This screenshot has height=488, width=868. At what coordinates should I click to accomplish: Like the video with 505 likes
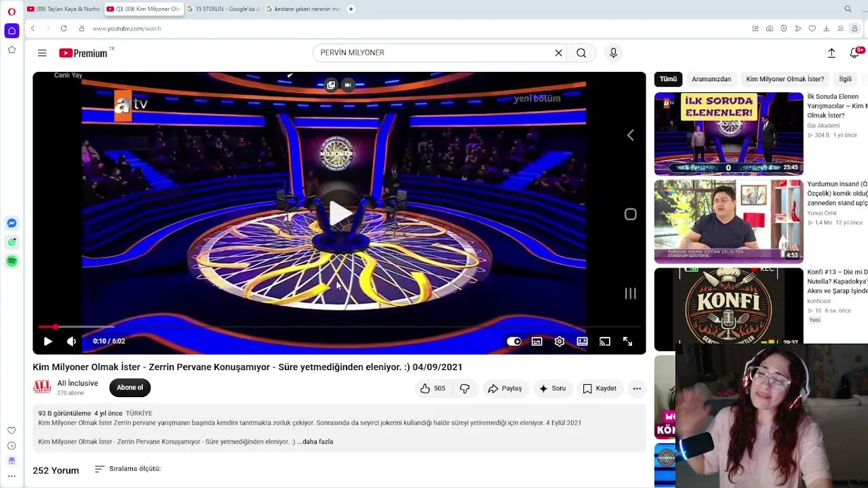pos(432,388)
